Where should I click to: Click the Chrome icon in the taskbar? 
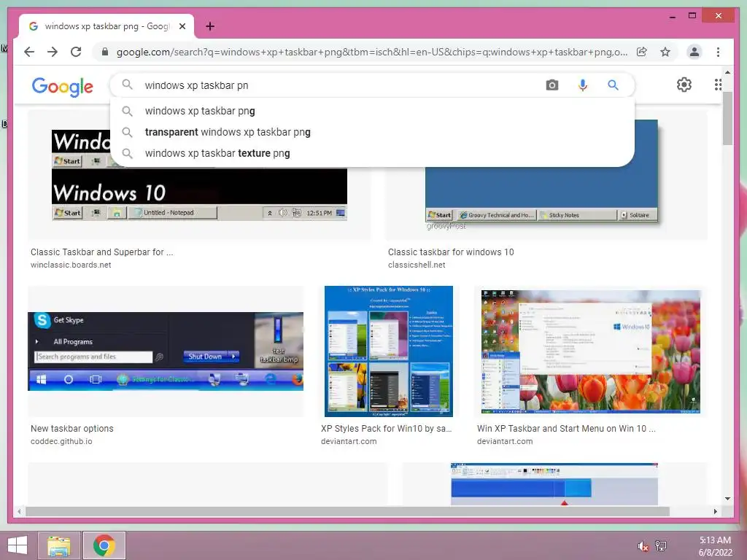(x=104, y=545)
